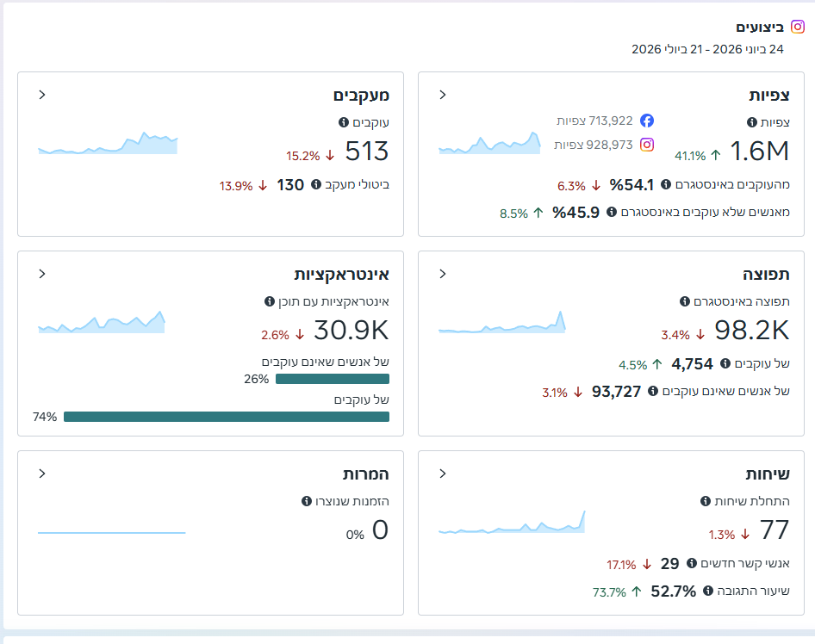
Task: Expand the צפיות card chevron
Action: 443,95
